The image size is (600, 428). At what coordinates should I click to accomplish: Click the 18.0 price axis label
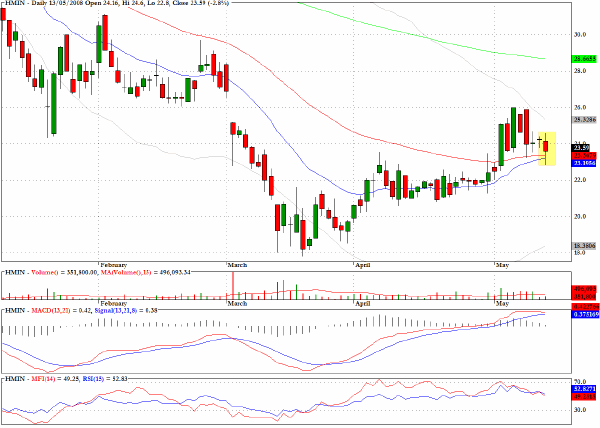coord(580,253)
